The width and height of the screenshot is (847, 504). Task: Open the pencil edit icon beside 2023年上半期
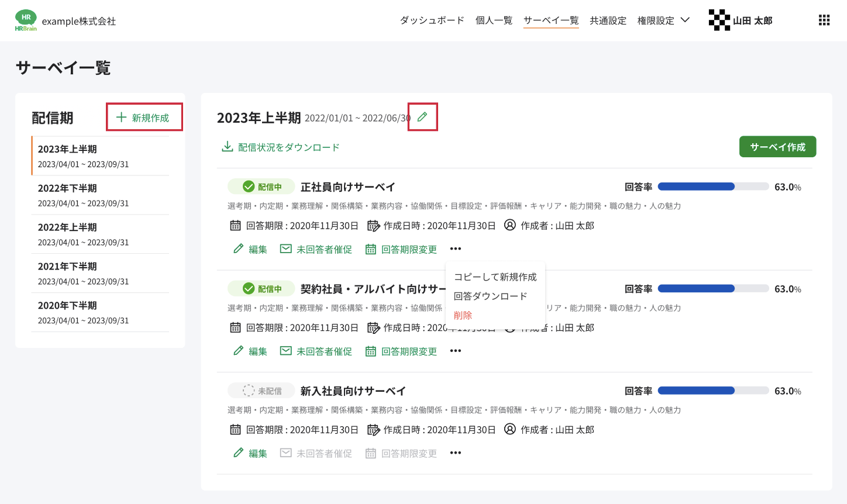(x=422, y=116)
